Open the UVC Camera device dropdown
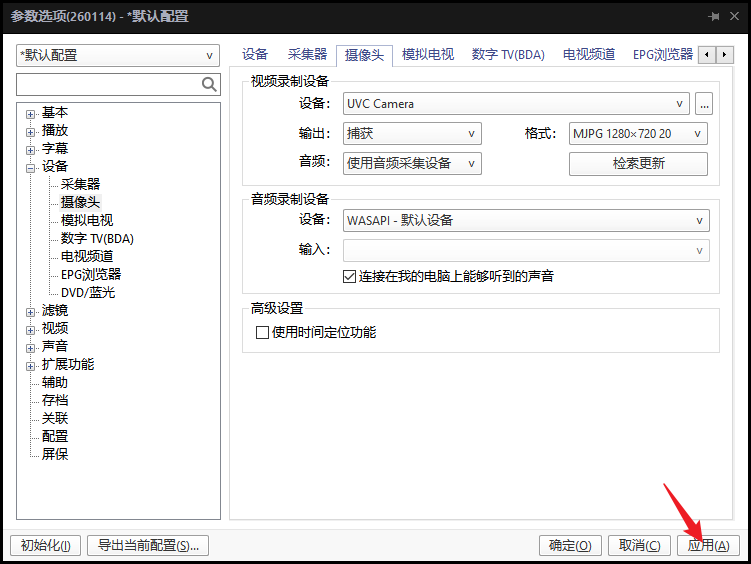 point(516,103)
